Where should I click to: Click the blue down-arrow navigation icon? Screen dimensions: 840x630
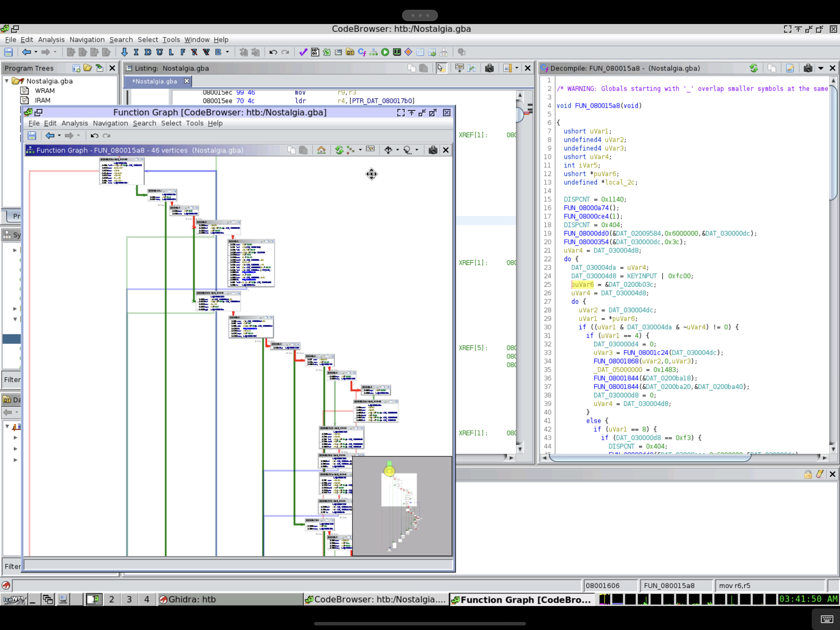point(124,52)
